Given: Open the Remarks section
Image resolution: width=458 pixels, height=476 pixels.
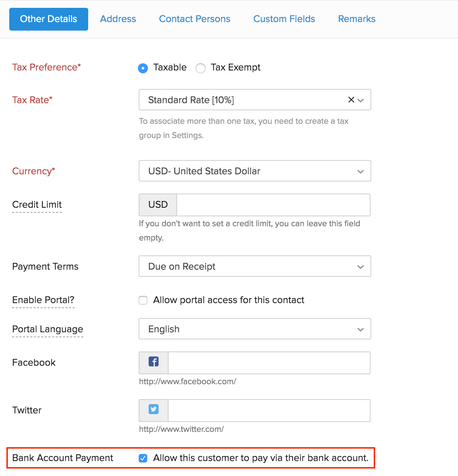Looking at the screenshot, I should pos(357,19).
